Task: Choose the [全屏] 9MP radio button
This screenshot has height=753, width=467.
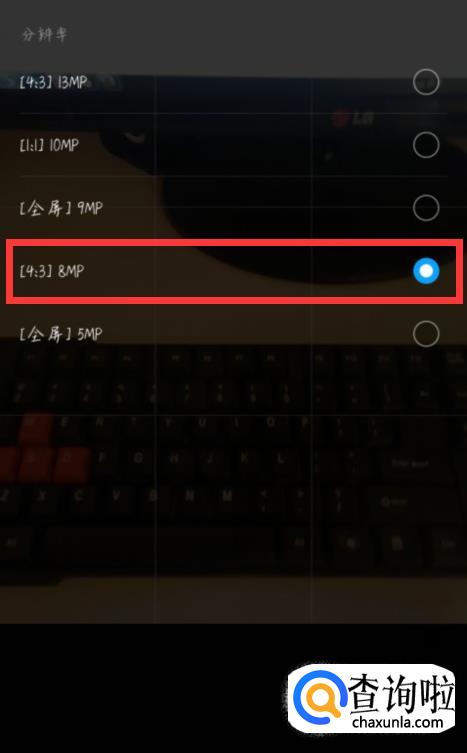Action: [426, 208]
